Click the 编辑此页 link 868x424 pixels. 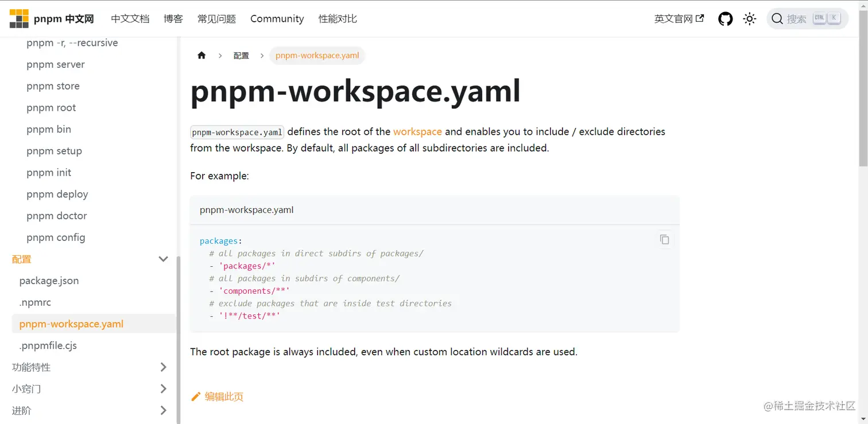(224, 396)
